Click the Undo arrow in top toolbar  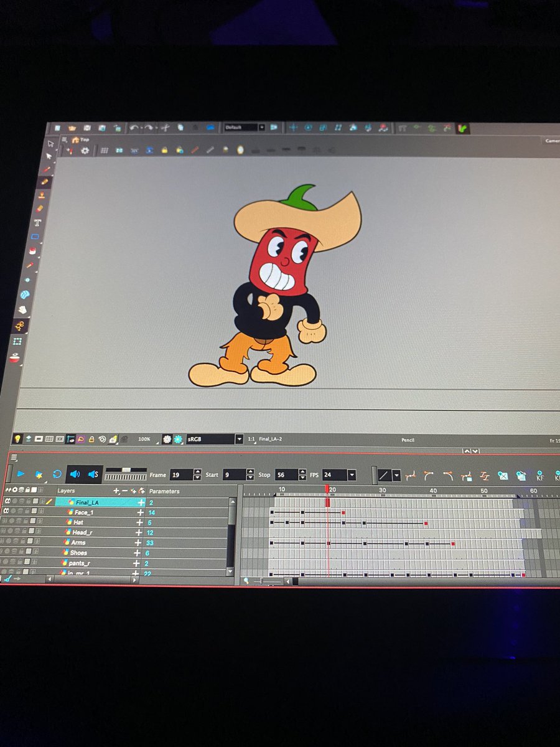pyautogui.click(x=134, y=127)
